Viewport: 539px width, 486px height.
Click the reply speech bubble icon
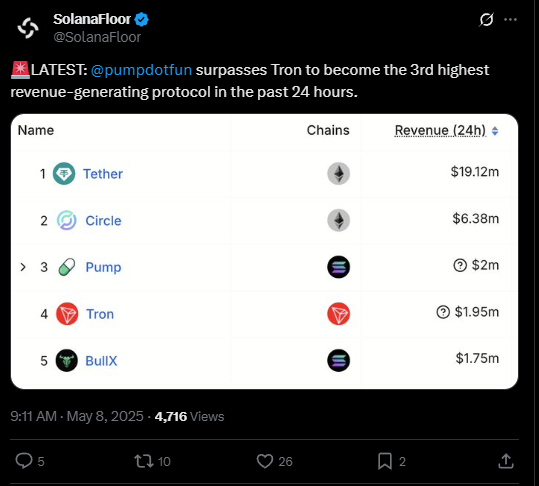pyautogui.click(x=24, y=461)
